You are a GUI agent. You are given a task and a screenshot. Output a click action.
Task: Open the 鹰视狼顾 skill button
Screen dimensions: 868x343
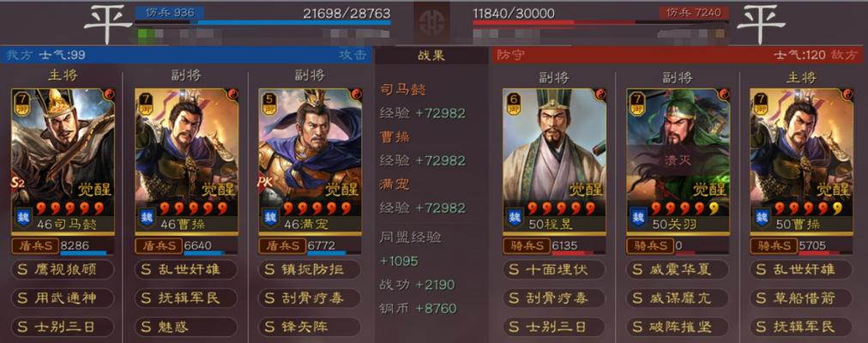coord(63,269)
